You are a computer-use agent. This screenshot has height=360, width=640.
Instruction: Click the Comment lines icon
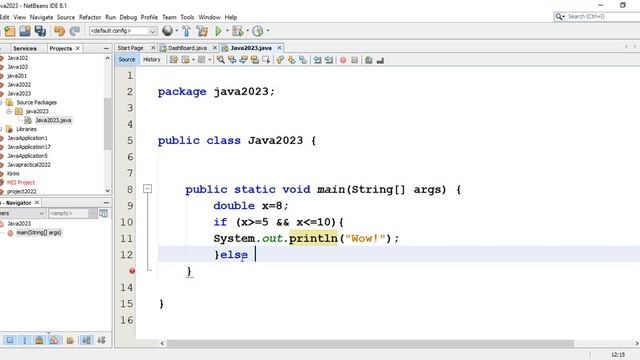[369, 60]
